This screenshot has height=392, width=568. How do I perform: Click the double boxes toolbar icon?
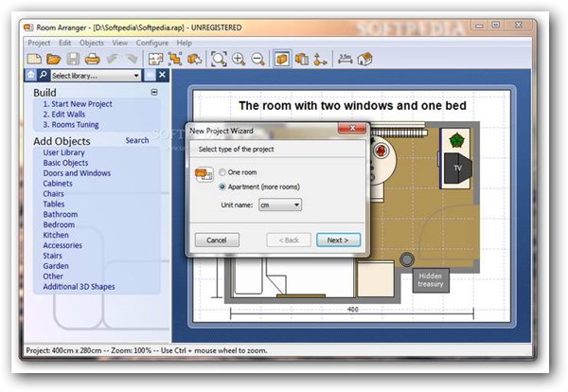(301, 59)
